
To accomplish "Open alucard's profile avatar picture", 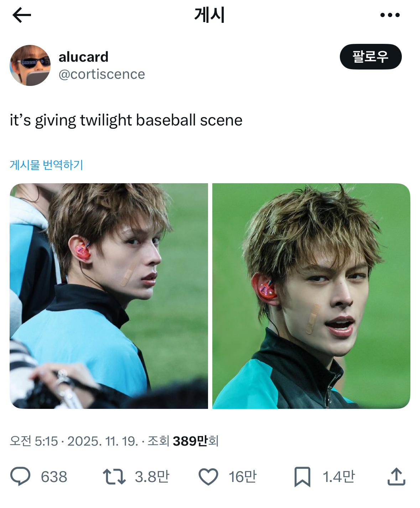I will (30, 65).
